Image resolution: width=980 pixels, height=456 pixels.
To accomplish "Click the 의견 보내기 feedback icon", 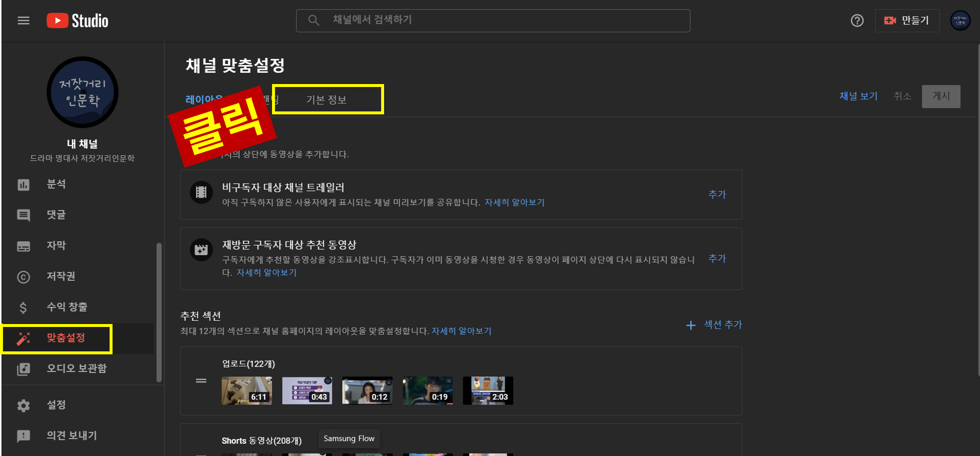I will [x=23, y=436].
